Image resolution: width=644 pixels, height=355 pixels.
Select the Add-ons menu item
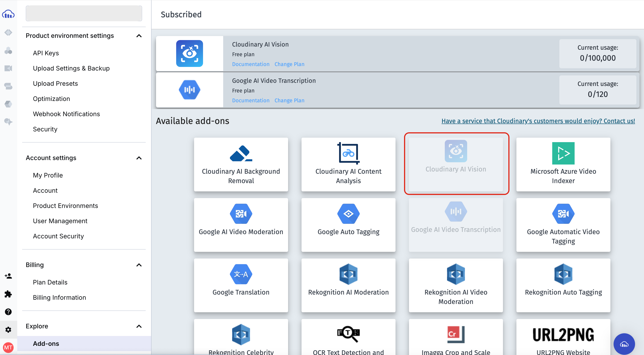pyautogui.click(x=84, y=344)
